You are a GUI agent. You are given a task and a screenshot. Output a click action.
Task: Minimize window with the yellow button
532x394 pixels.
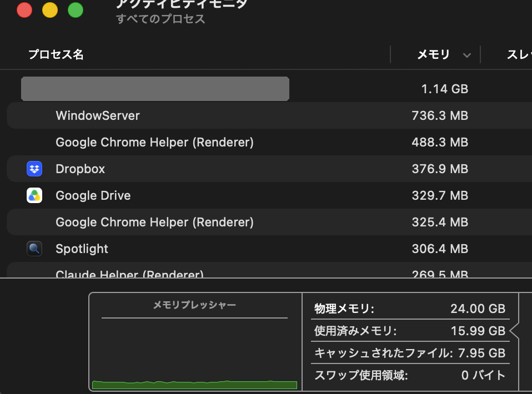coord(50,10)
